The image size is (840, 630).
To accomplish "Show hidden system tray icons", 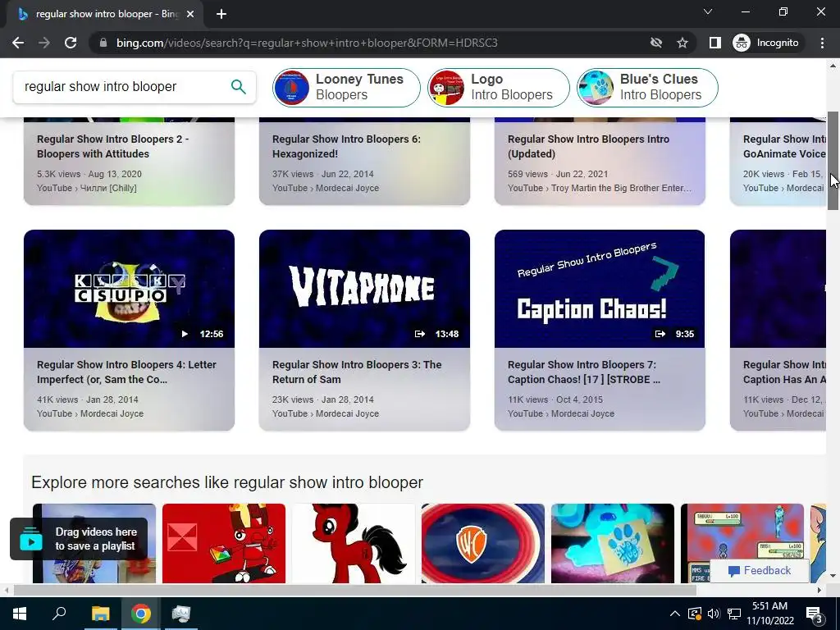I will tap(675, 614).
